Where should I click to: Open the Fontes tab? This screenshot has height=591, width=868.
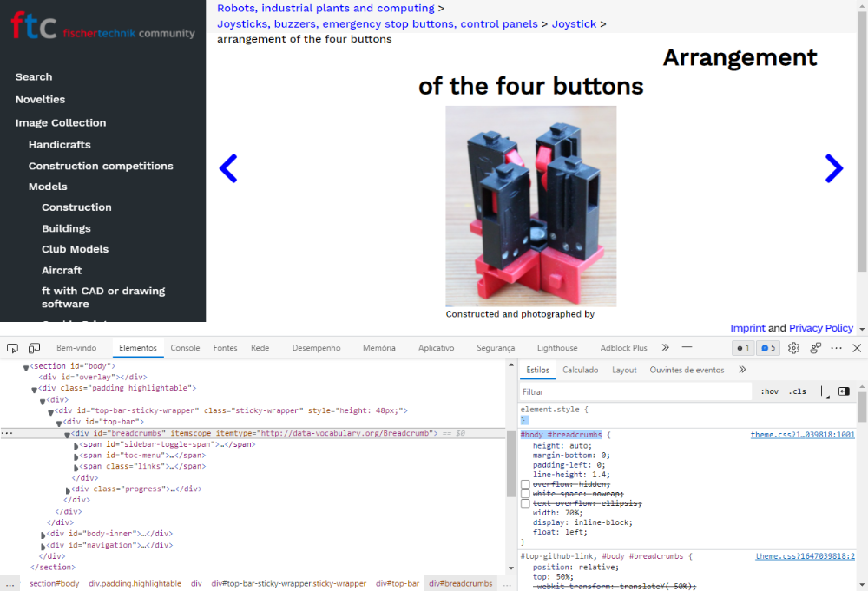226,348
